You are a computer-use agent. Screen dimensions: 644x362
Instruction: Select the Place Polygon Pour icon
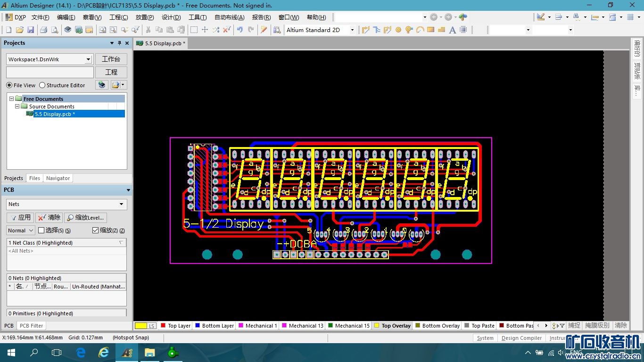(x=441, y=30)
